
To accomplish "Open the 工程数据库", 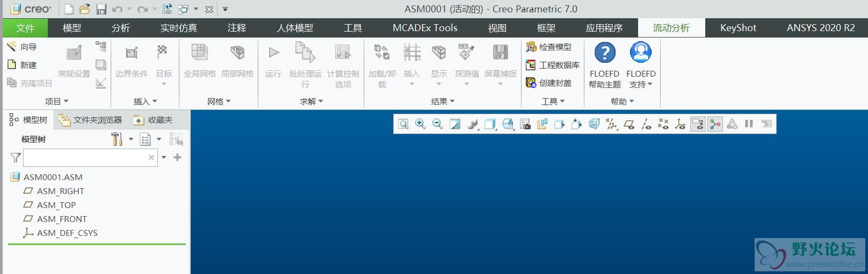I will tap(553, 65).
